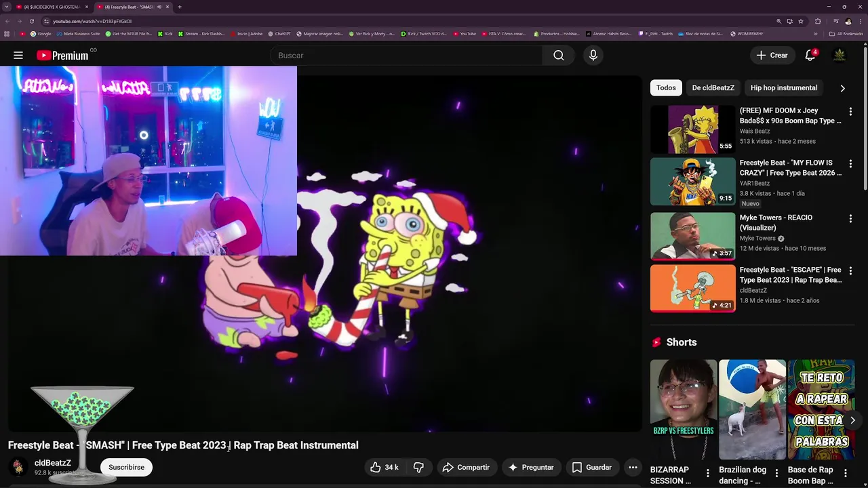Image resolution: width=868 pixels, height=488 pixels.
Task: Go back in browser history
Action: click(7, 21)
